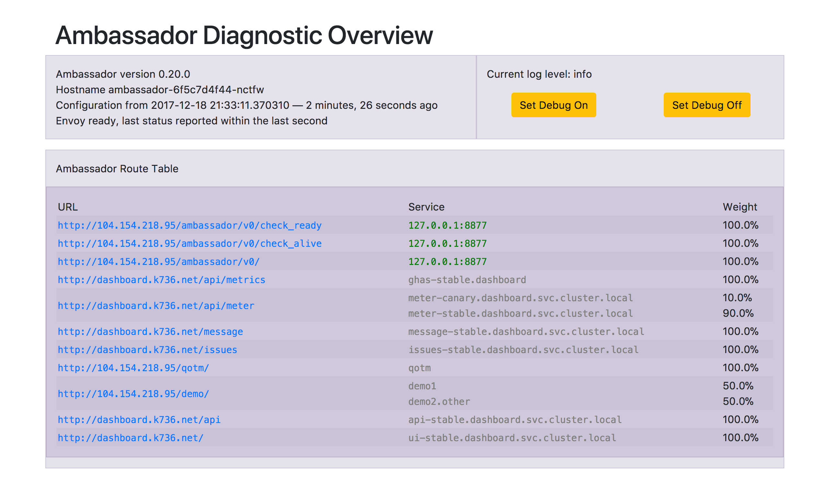
Task: Click the Ambassador Route Table heading
Action: coord(117,169)
